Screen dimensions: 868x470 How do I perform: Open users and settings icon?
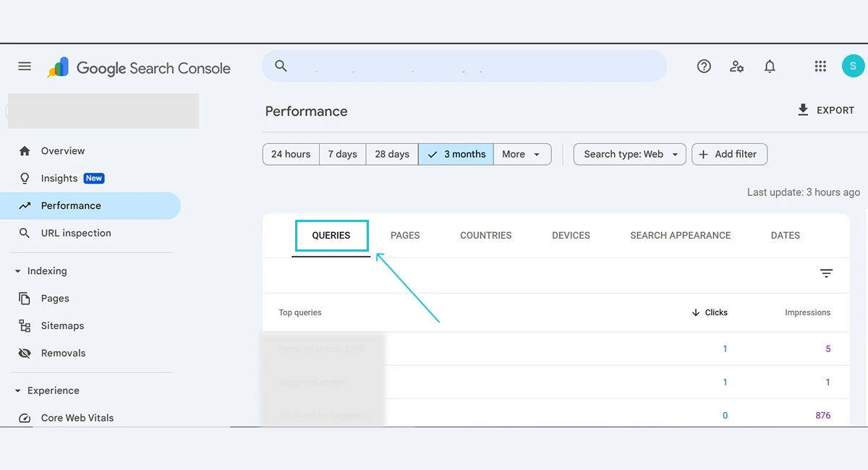point(737,67)
